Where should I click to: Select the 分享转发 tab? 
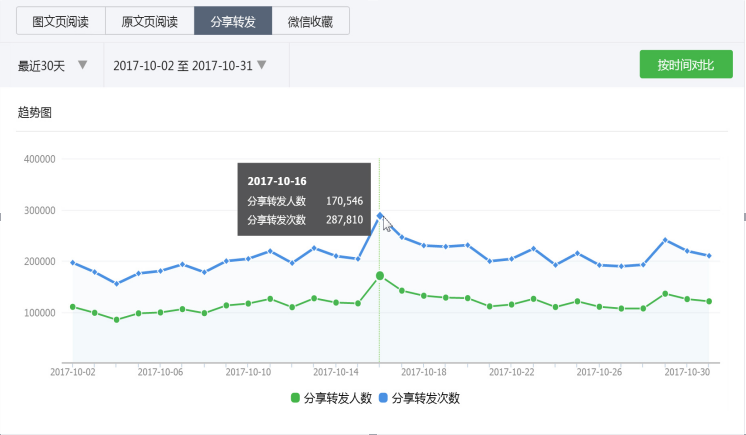pyautogui.click(x=233, y=21)
